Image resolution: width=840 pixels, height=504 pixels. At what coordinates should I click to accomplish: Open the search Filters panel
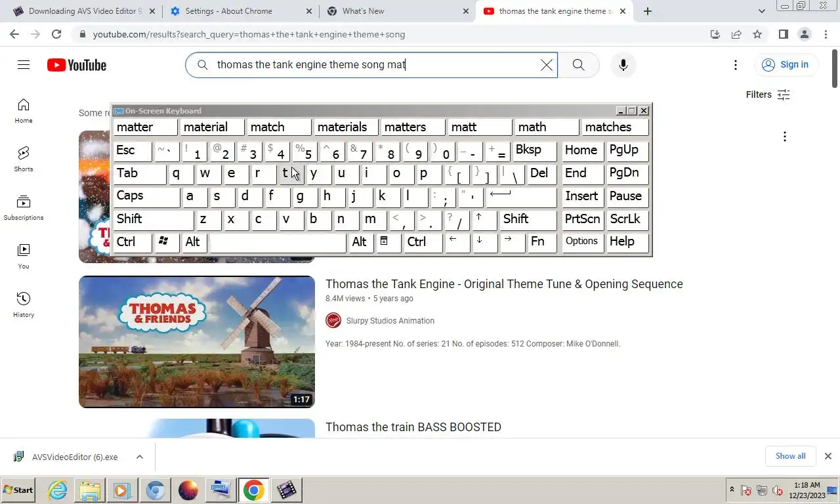pos(768,94)
